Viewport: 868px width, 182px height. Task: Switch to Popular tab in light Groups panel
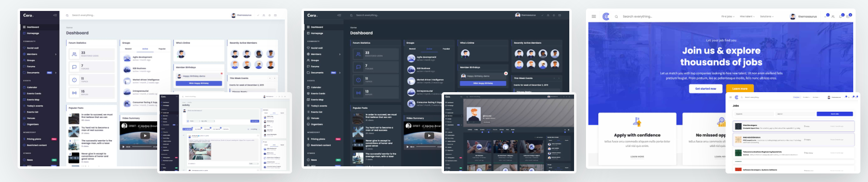pos(162,49)
